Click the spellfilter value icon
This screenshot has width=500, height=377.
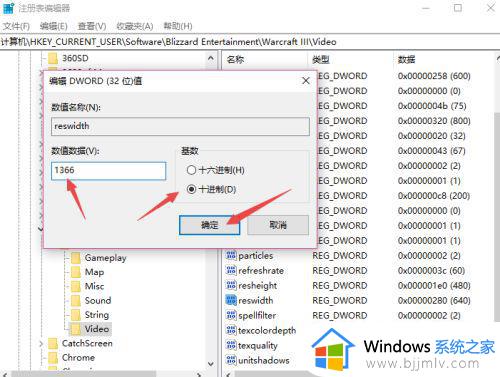231,315
